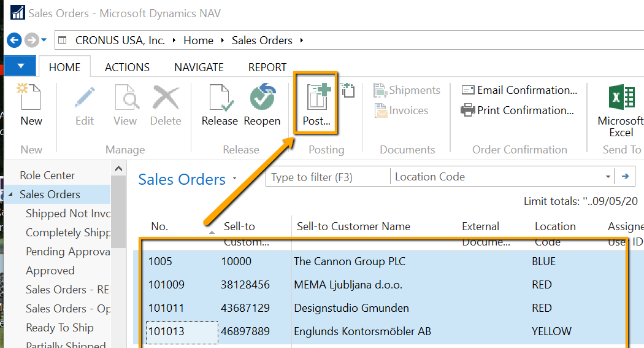Viewport: 644px width, 348px height.
Task: Open Shipped Not Invoiced view
Action: click(x=67, y=214)
